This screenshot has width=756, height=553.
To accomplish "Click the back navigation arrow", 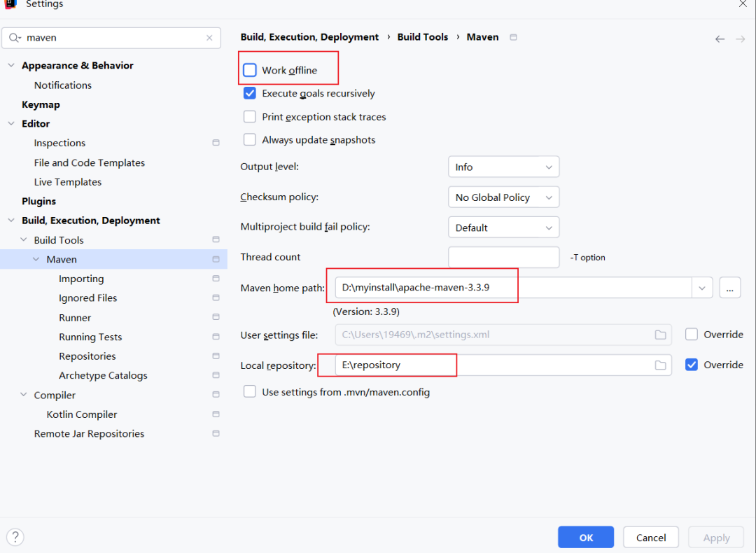I will click(720, 39).
